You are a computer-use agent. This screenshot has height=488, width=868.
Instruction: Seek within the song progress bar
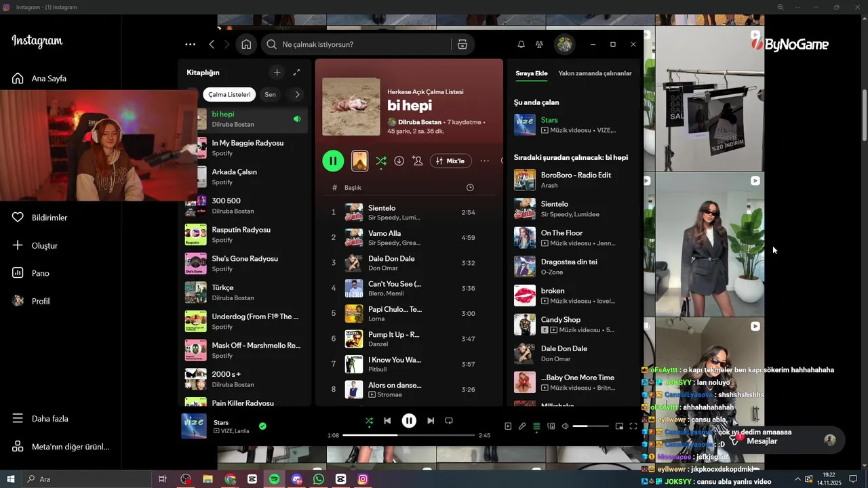408,435
